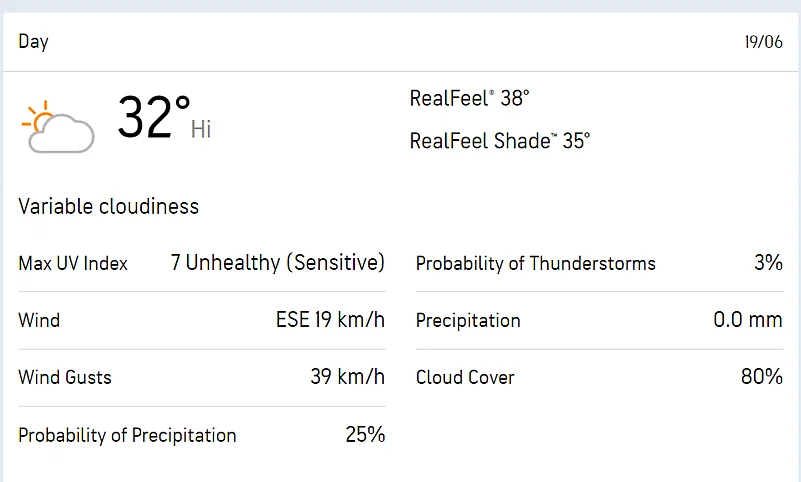
Task: Select the "7 Unhealthy (Sensitive)" UV value
Action: (277, 263)
